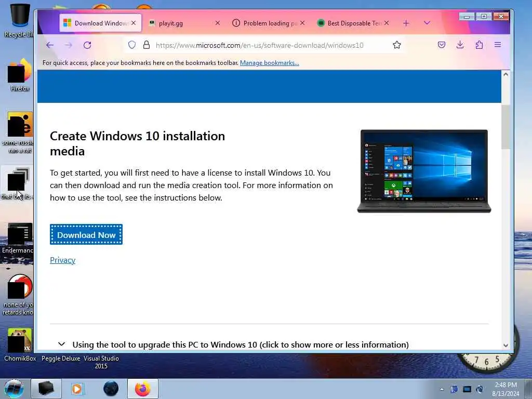Click the padlock site security icon

point(147,45)
